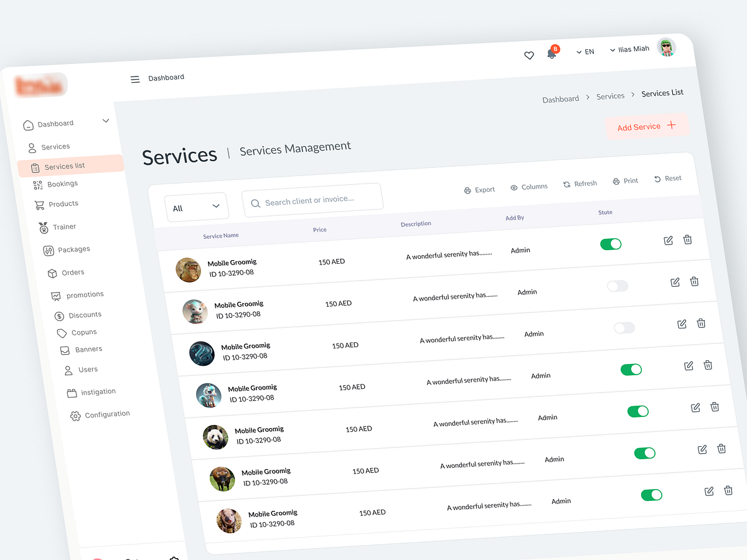
Task: Select Services list in the sidebar
Action: 70,166
